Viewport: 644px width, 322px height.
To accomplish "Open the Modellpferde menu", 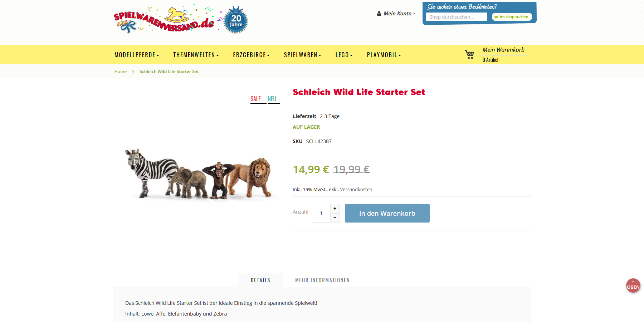I will (x=137, y=55).
